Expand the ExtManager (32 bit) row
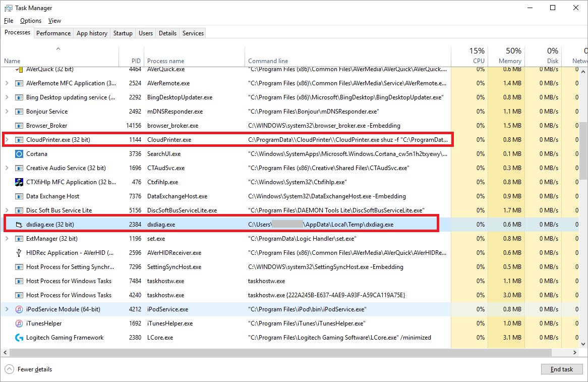The width and height of the screenshot is (588, 382). 7,239
